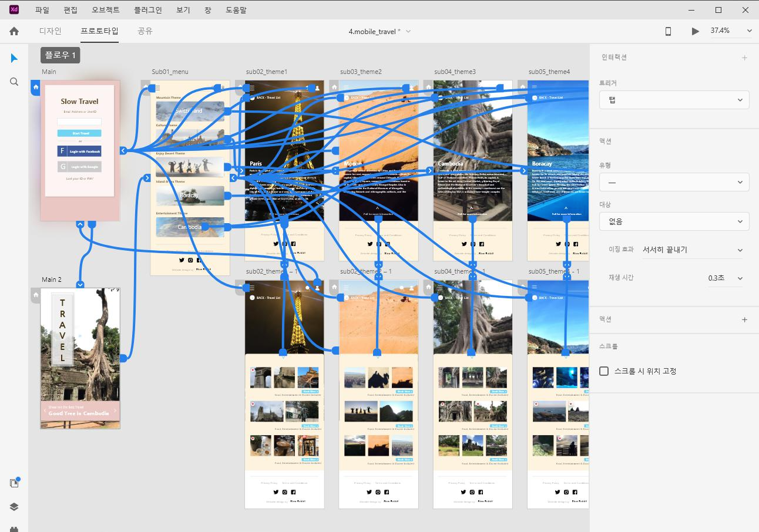Open the Libraries panel icon
759x532 pixels.
click(x=14, y=483)
